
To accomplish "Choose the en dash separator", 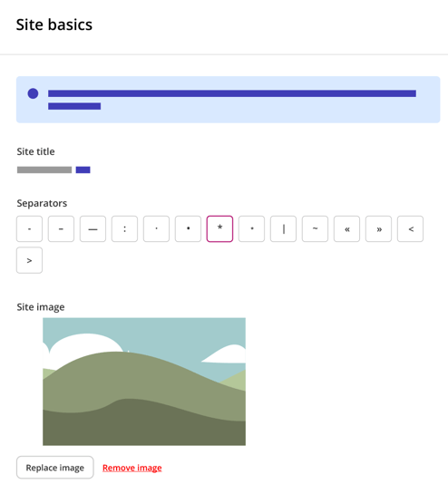I will pyautogui.click(x=61, y=228).
